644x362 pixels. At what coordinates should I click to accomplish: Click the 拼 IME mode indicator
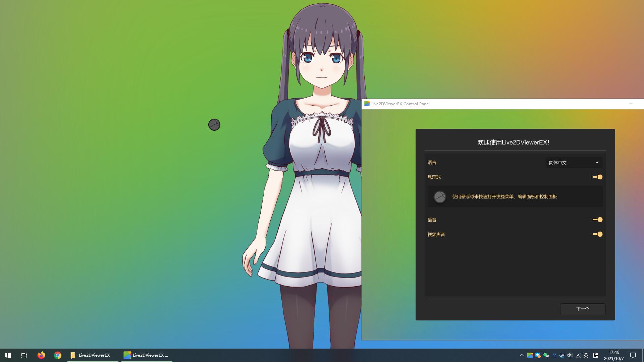[596, 355]
